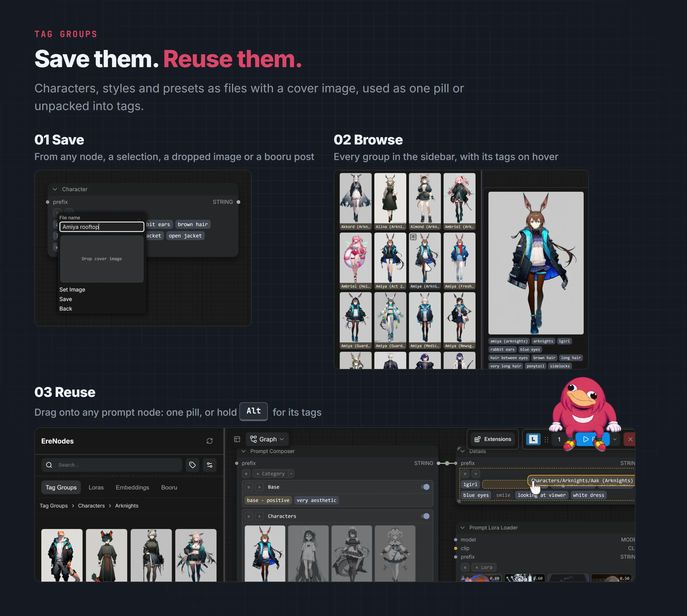The width and height of the screenshot is (687, 616).
Task: Collapse the Prompt Lora Loader node
Action: click(463, 528)
